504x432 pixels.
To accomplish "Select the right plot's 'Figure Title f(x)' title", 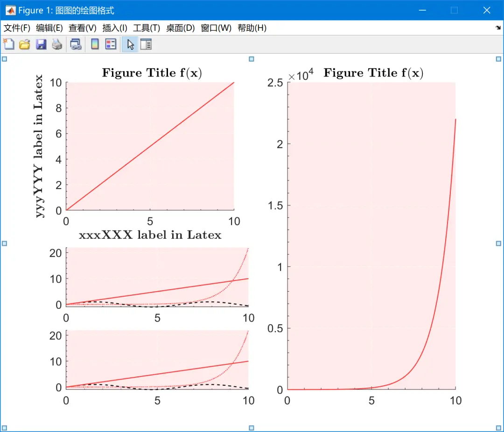I will 373,73.
